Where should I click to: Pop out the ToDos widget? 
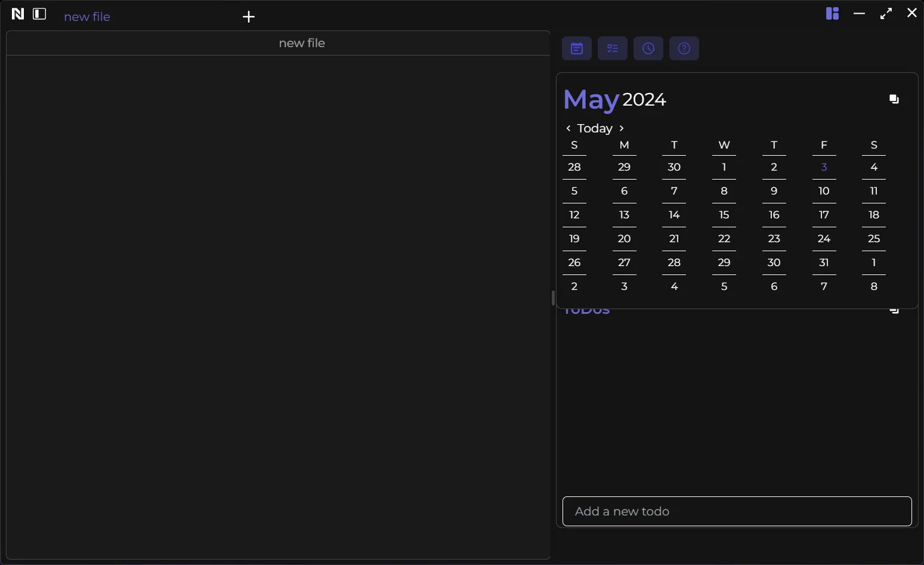click(x=894, y=310)
